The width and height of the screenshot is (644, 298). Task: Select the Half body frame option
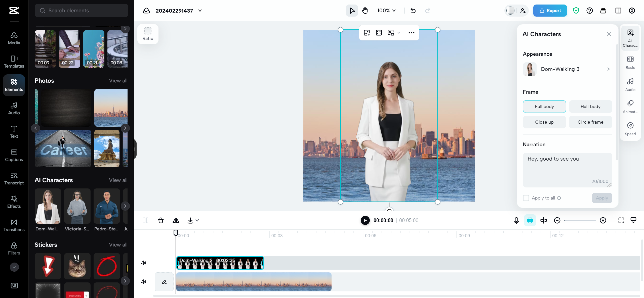(590, 106)
